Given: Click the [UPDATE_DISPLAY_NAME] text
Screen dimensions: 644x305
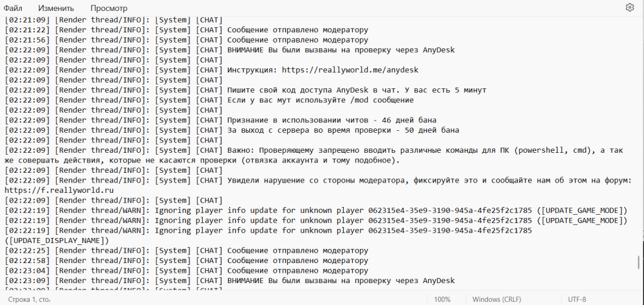Looking at the screenshot, I should click(57, 241).
